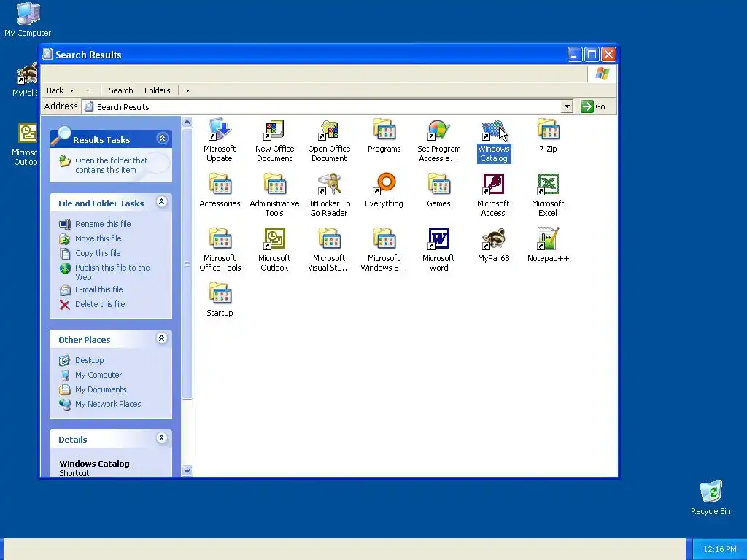Click the task pane scroll down arrow

187,470
